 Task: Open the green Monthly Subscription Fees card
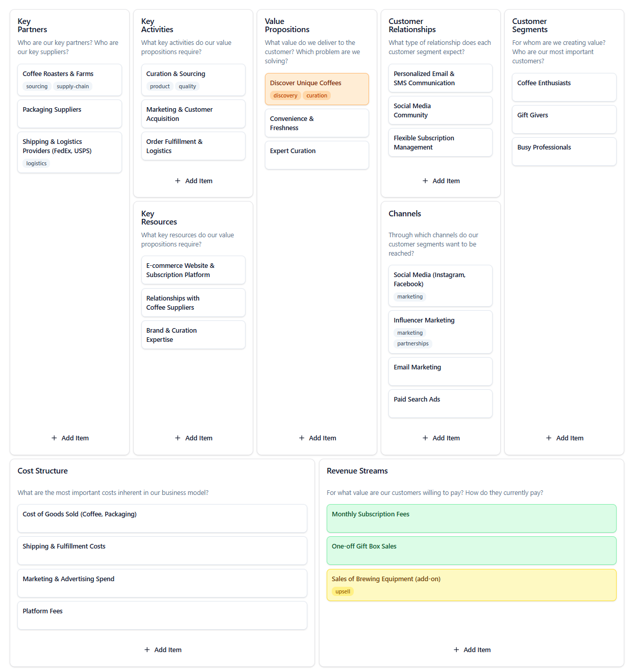click(x=471, y=518)
